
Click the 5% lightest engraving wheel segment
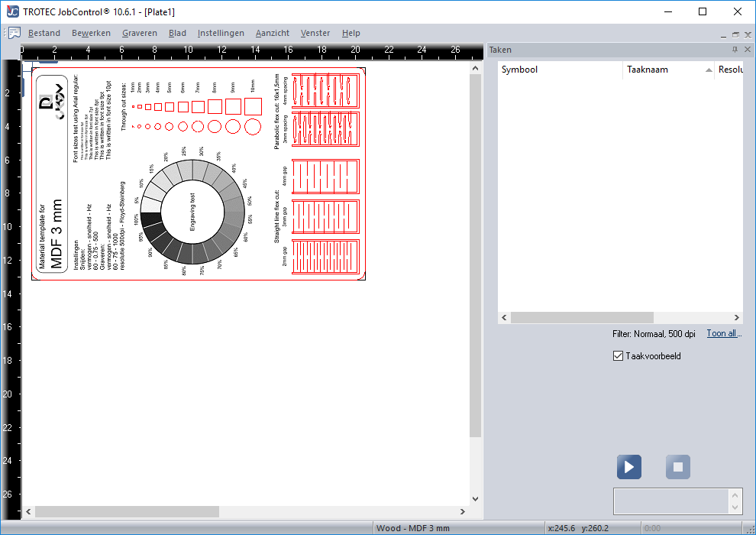(x=150, y=206)
